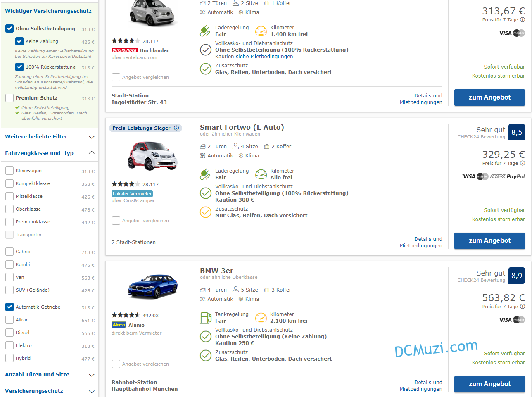Click the Alamo rental company logo
Screen dimensions: 532x397
click(x=119, y=325)
